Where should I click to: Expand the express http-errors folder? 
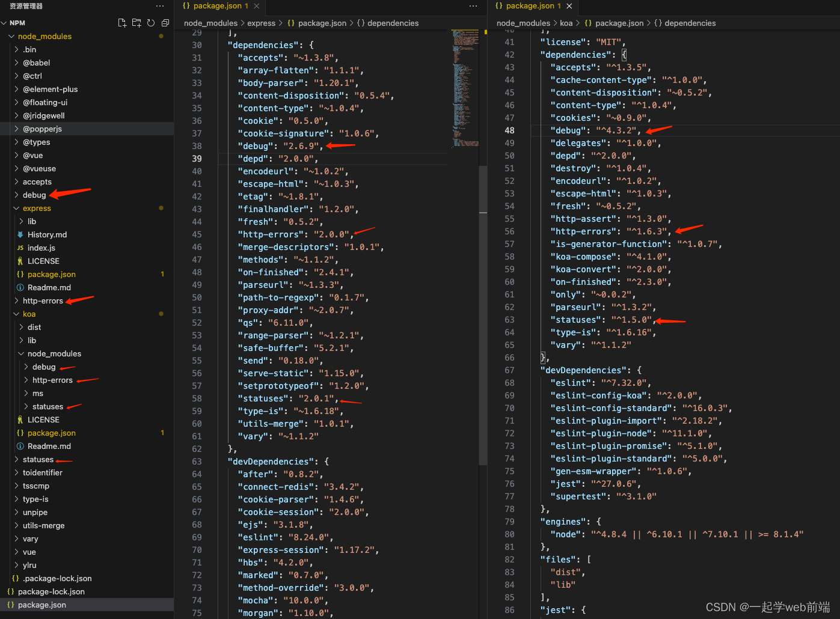click(16, 300)
